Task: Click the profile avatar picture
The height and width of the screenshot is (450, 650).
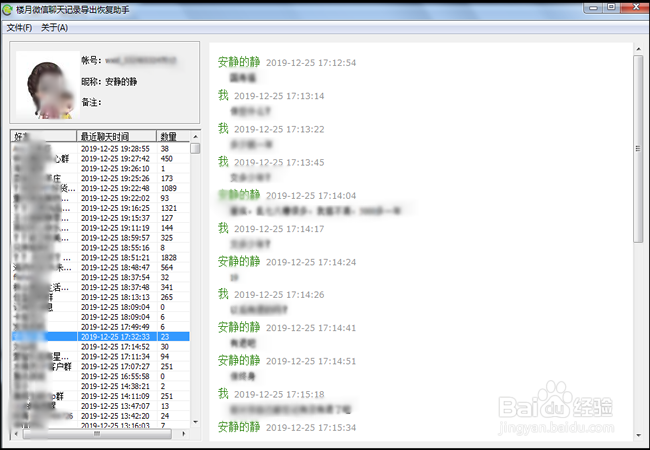Action: click(47, 85)
